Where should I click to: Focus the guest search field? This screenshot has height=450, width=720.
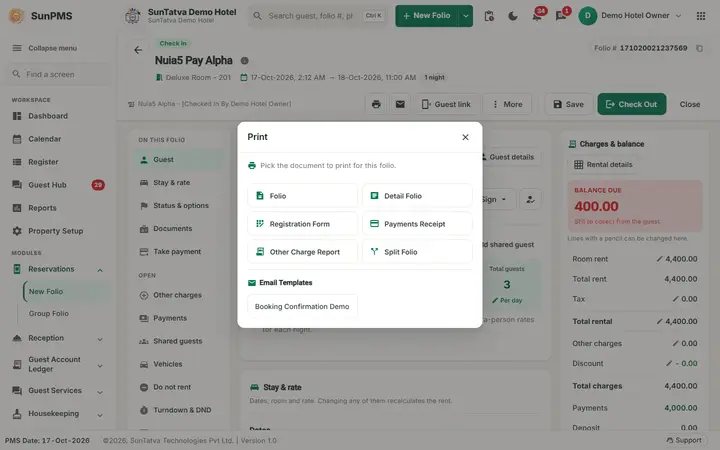[318, 16]
